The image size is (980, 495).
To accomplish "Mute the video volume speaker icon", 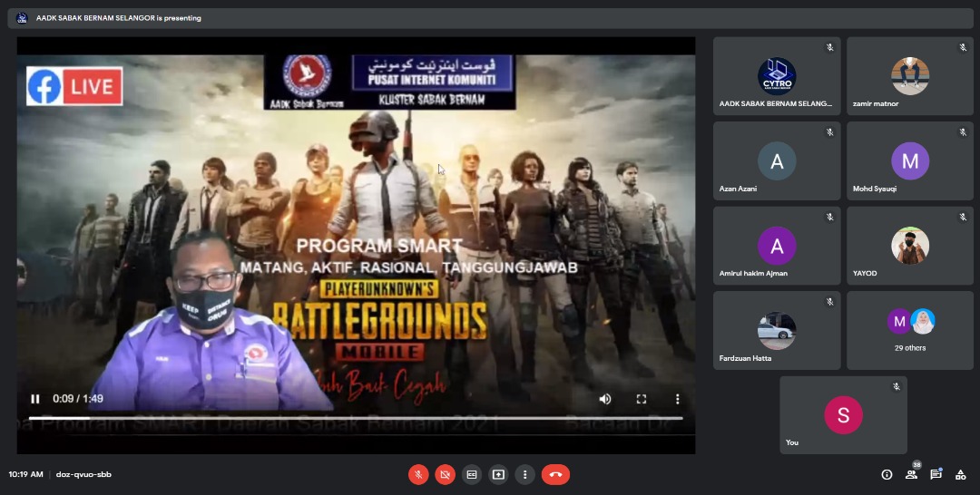I will [605, 399].
